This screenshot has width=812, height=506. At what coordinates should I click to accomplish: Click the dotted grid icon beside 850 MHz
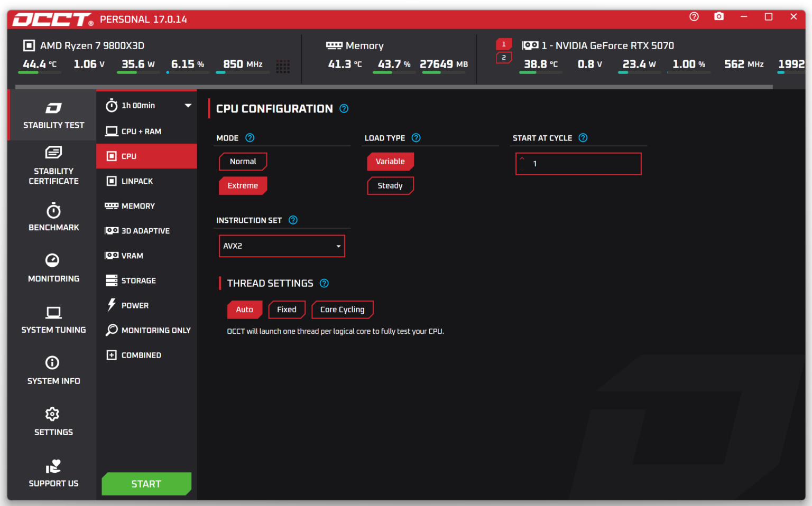click(283, 66)
